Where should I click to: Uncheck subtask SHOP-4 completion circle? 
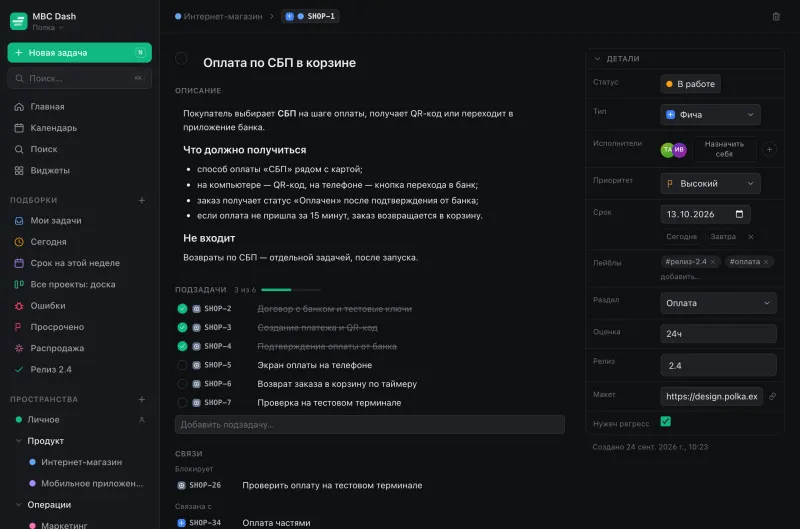pos(182,346)
